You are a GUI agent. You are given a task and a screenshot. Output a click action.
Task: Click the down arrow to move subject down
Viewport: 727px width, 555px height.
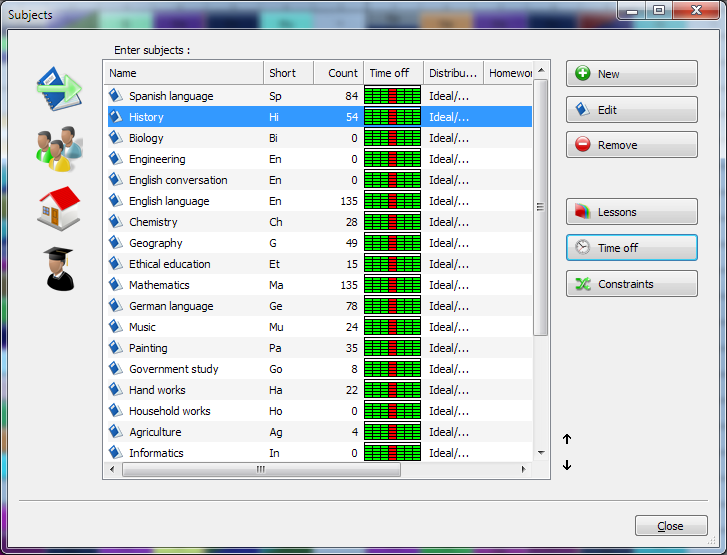(x=567, y=465)
